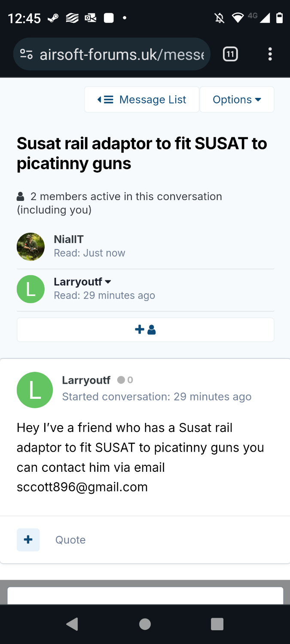Open the browser tab switcher icon
The height and width of the screenshot is (644, 290).
click(230, 54)
